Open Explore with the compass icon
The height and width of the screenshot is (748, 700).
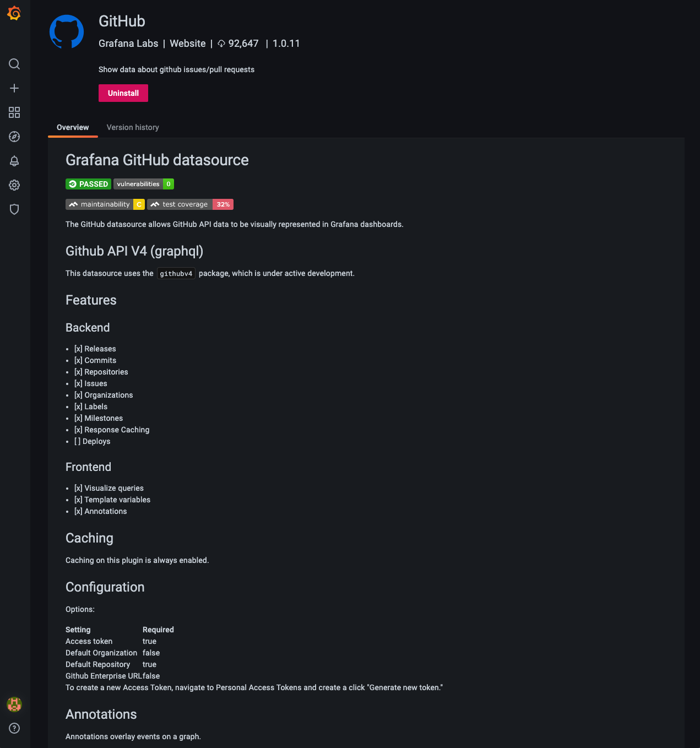click(14, 137)
